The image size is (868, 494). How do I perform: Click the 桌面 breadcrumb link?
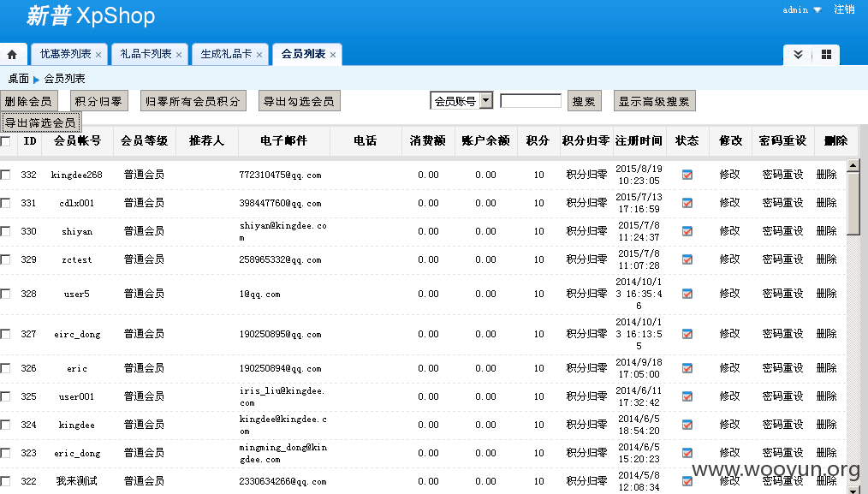(x=18, y=79)
